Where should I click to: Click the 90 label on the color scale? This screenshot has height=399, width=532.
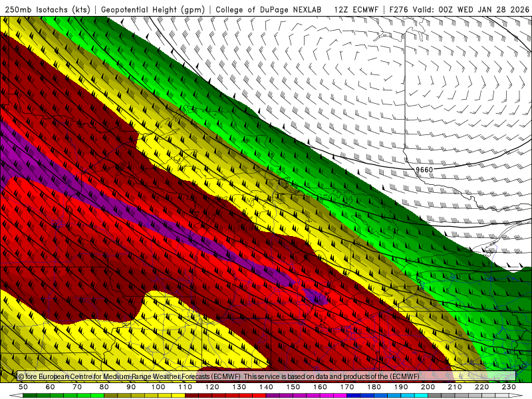pos(131,387)
